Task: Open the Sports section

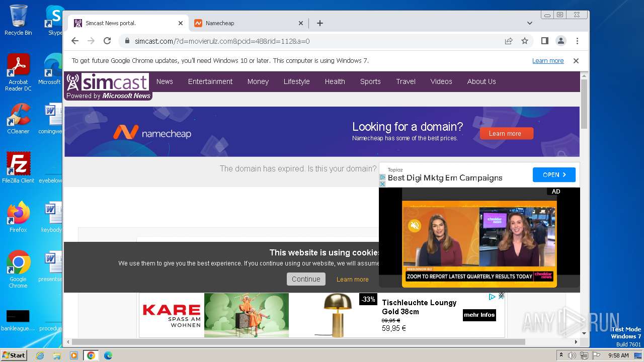Action: [370, 81]
